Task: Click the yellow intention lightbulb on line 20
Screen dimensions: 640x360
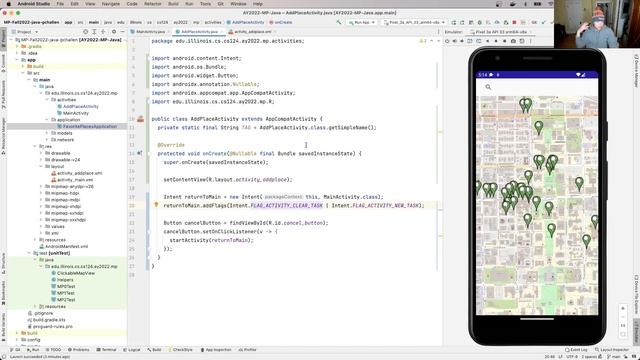Action: pyautogui.click(x=156, y=205)
